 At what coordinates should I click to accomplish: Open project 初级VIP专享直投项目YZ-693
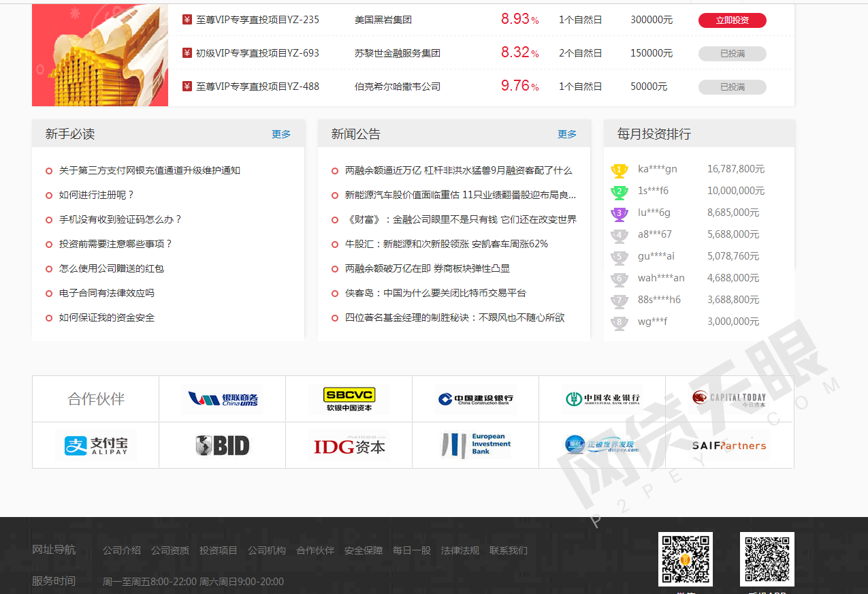click(257, 53)
